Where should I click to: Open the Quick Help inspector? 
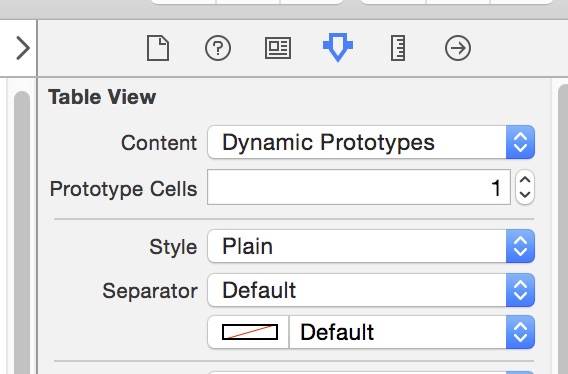point(218,48)
